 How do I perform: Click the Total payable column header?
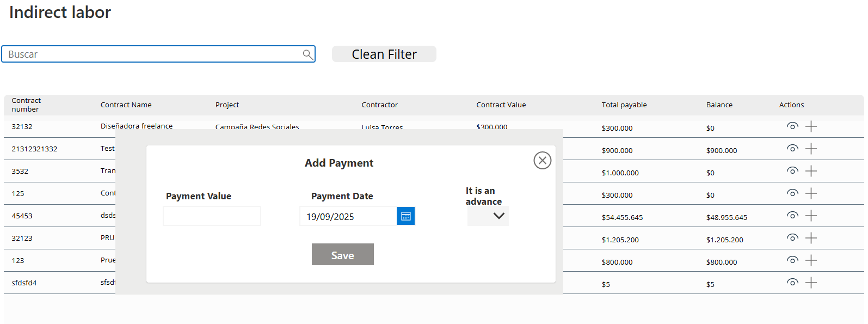pyautogui.click(x=624, y=105)
